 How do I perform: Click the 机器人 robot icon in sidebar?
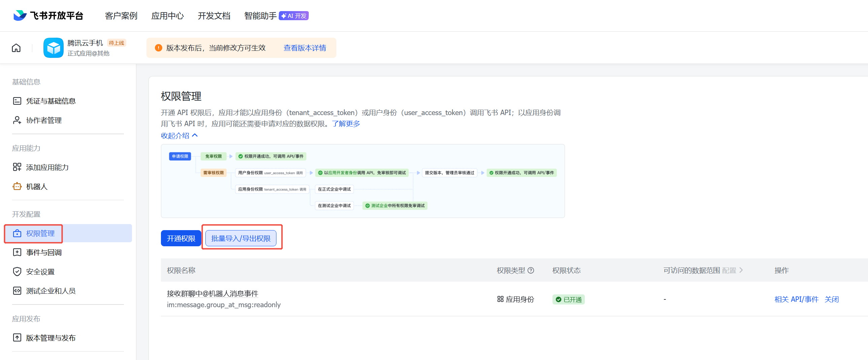[17, 186]
